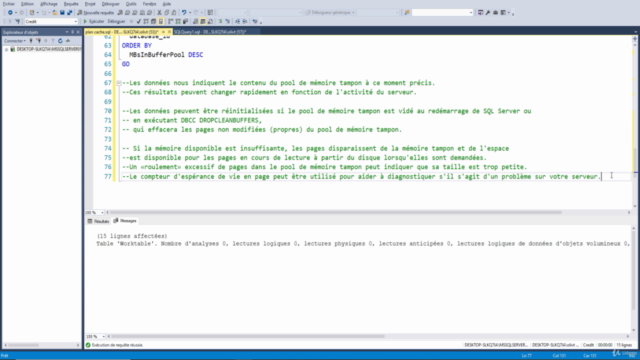Open Object Explorer window position dropdown
640x360 pixels.
(x=67, y=32)
